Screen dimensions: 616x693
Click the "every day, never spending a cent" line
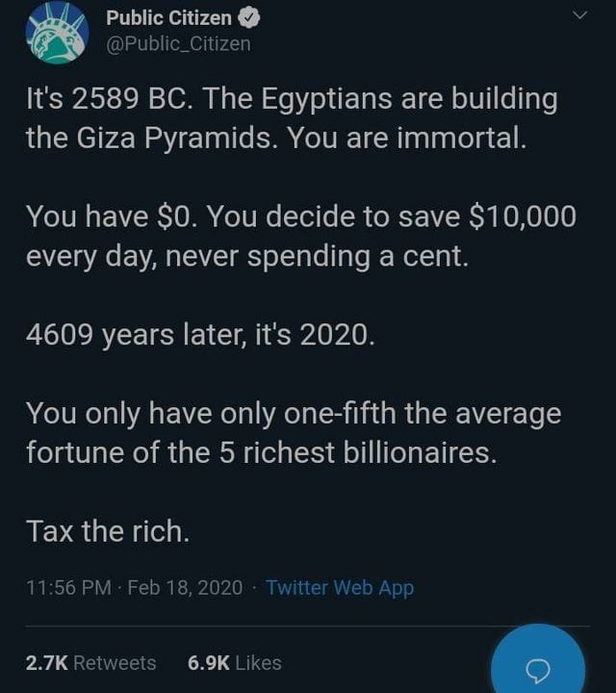coord(246,255)
